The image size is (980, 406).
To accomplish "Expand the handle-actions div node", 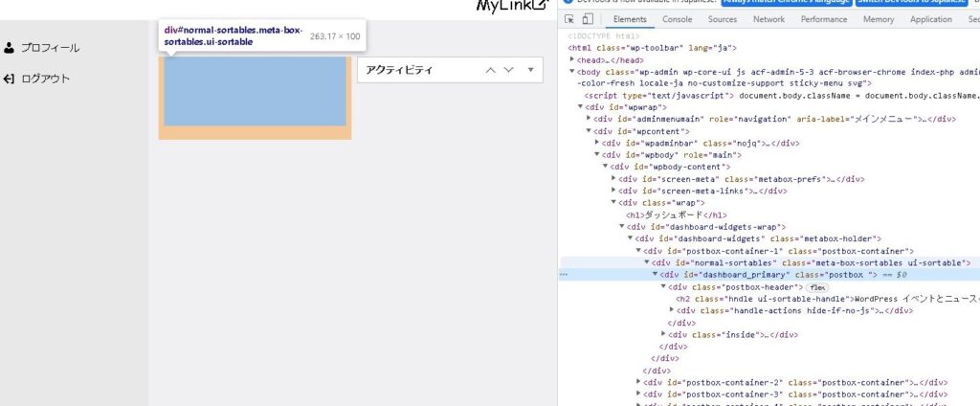I will (672, 310).
